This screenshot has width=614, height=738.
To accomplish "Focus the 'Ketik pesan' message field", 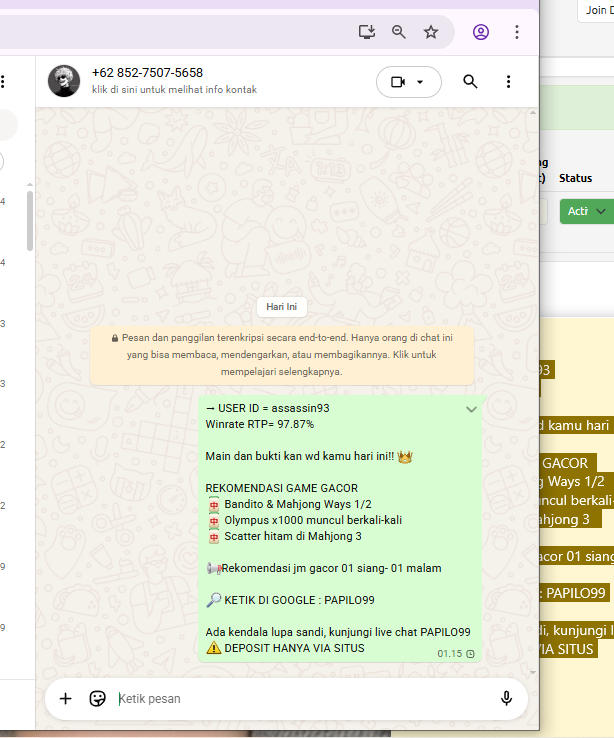I will point(301,698).
